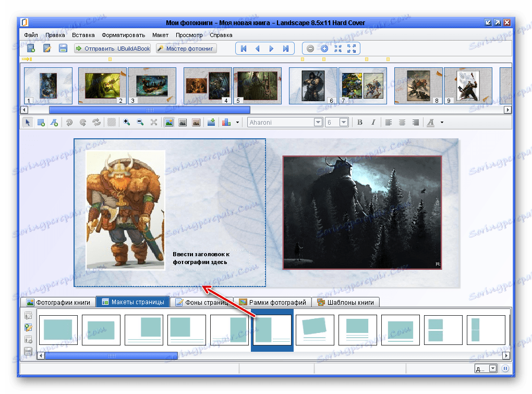532x394 pixels.
Task: Switch to the Рамки фотографий tab
Action: click(272, 302)
